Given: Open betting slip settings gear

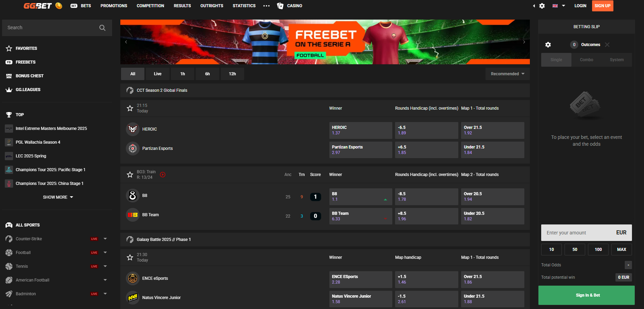Looking at the screenshot, I should (548, 45).
